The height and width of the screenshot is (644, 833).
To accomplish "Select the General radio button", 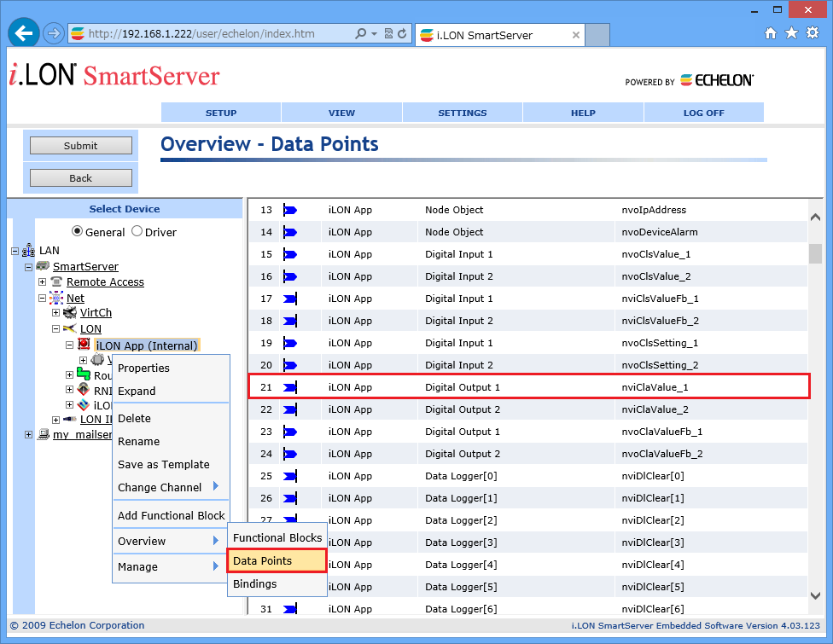I will coord(77,232).
